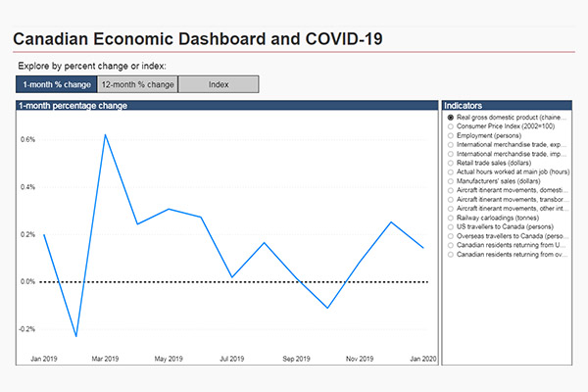
Task: Click the Jan 2020 axis label
Action: click(423, 359)
